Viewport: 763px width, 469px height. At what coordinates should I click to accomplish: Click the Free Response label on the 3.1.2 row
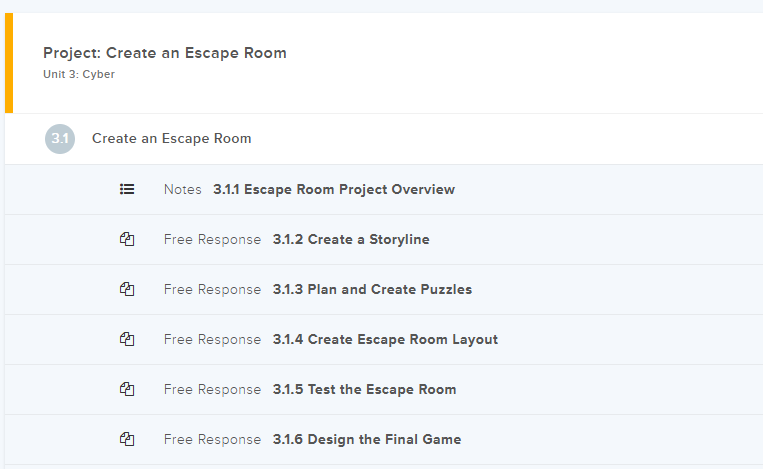tap(212, 239)
